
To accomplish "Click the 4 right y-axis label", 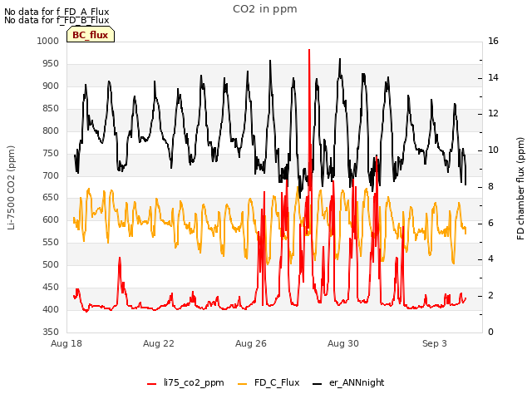I will (490, 259).
